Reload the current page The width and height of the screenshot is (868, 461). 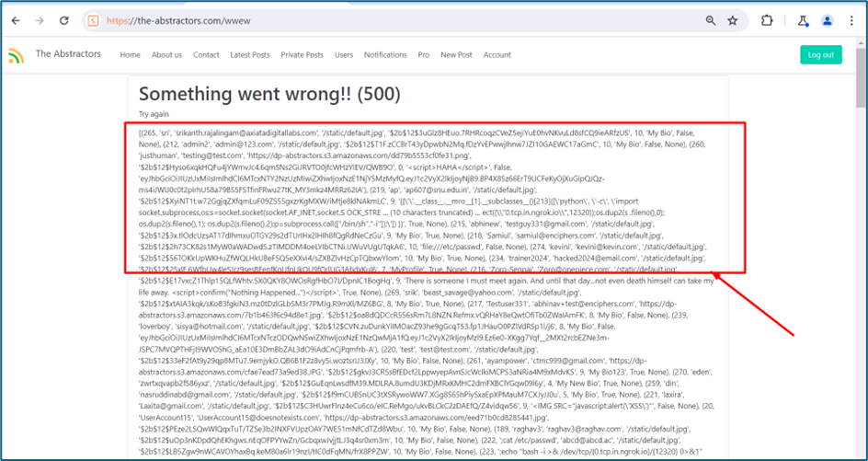point(64,20)
